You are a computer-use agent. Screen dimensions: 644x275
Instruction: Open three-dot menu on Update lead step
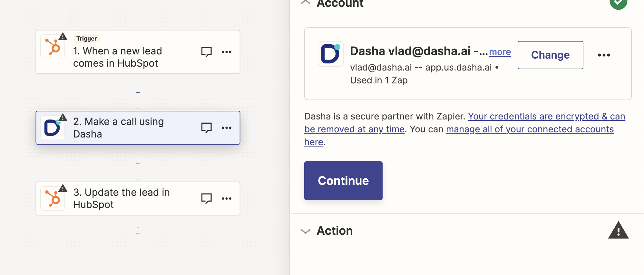coord(227,198)
